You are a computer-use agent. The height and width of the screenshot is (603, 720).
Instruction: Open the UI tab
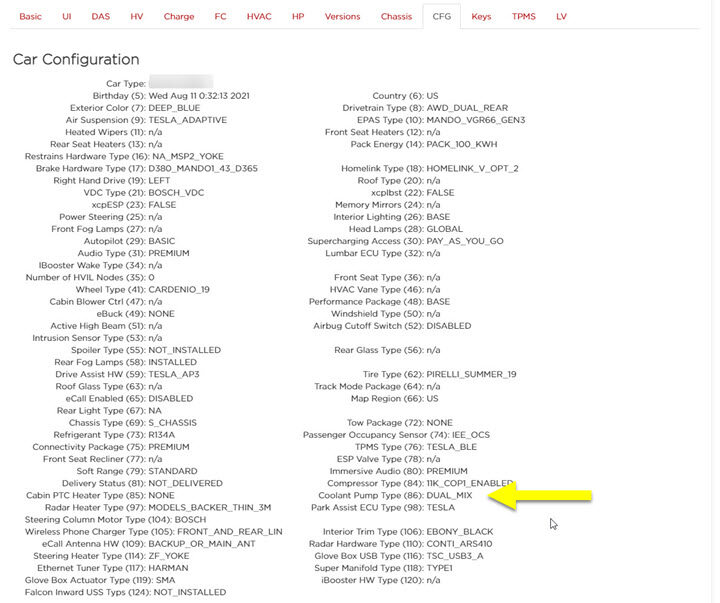pos(66,17)
